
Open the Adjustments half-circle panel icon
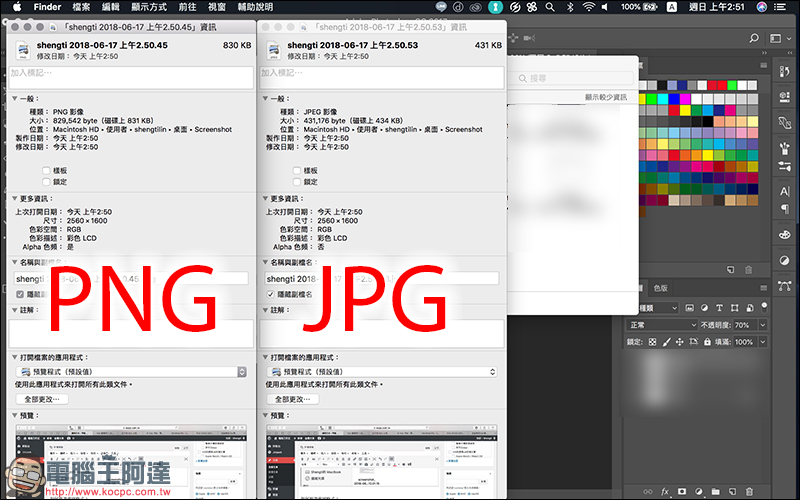[785, 260]
